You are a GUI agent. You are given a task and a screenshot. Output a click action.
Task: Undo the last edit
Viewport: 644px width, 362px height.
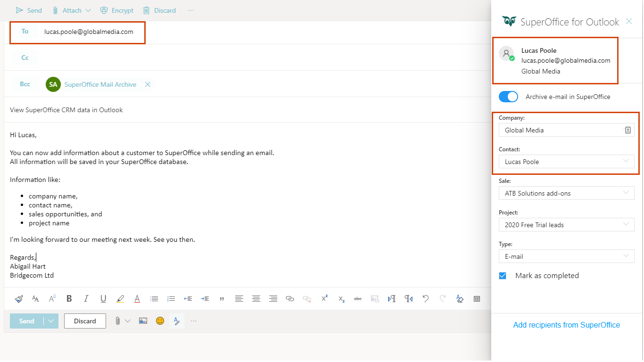[x=426, y=298]
